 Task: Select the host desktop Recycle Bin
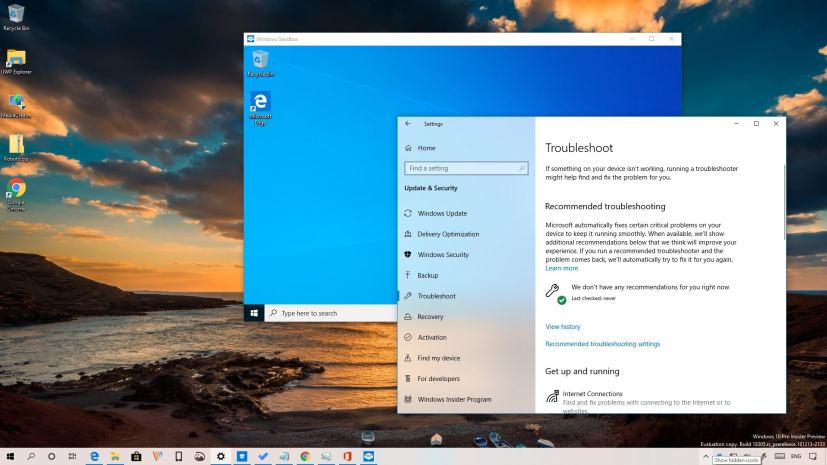pyautogui.click(x=16, y=17)
